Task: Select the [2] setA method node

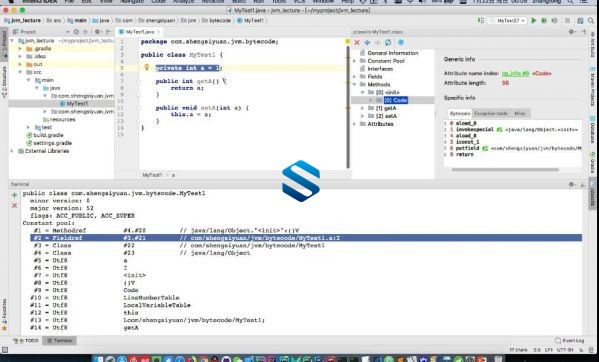Action: point(386,116)
